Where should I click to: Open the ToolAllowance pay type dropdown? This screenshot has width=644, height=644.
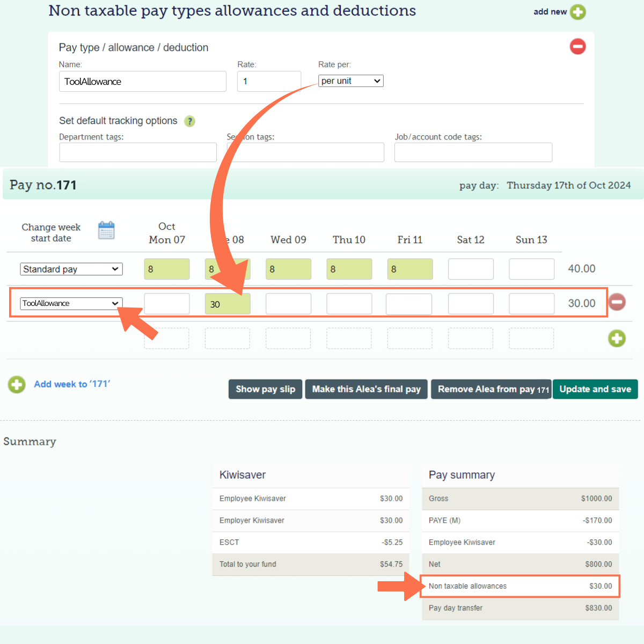pos(71,303)
